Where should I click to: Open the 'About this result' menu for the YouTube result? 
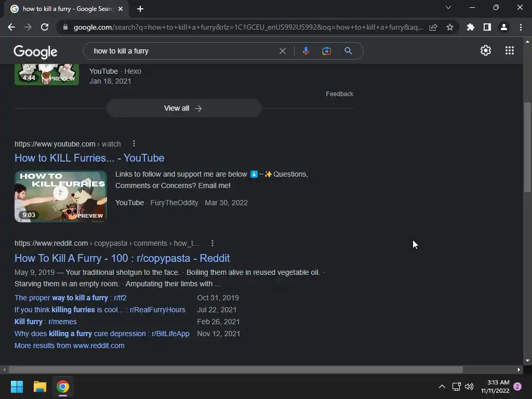134,143
